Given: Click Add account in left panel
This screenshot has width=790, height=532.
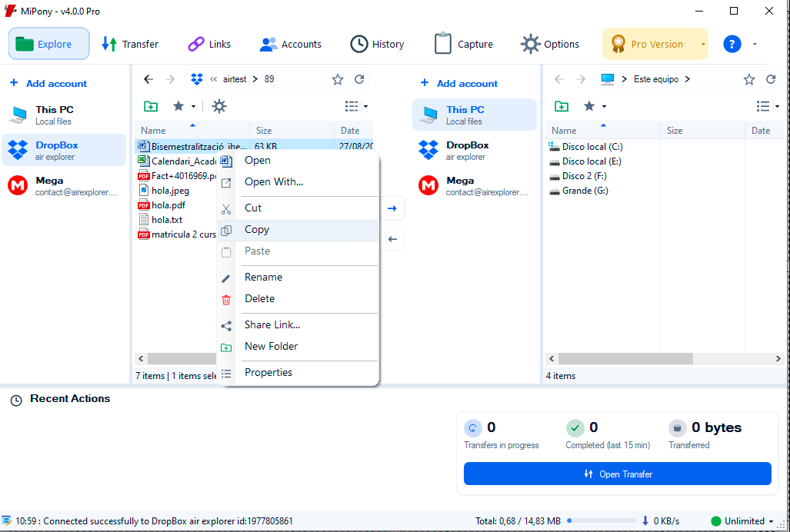Looking at the screenshot, I should click(x=49, y=84).
